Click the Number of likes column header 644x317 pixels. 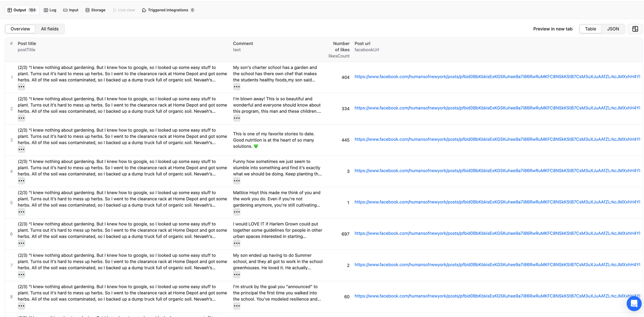341,47
